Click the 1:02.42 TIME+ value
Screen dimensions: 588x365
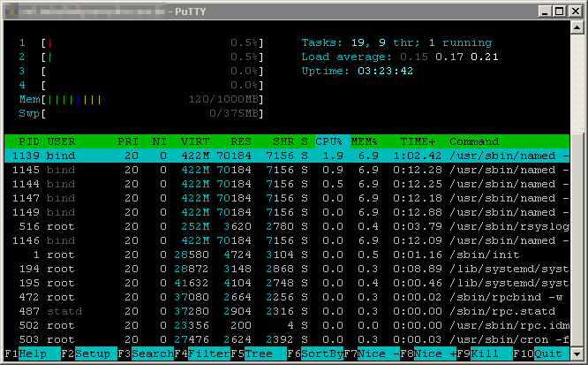[x=418, y=156]
